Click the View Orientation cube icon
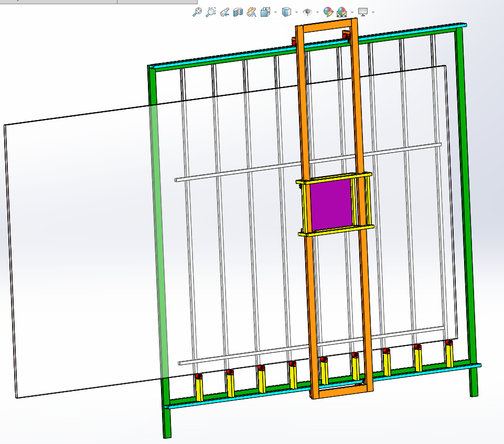Viewport: 504px width, 444px height. coord(265,12)
